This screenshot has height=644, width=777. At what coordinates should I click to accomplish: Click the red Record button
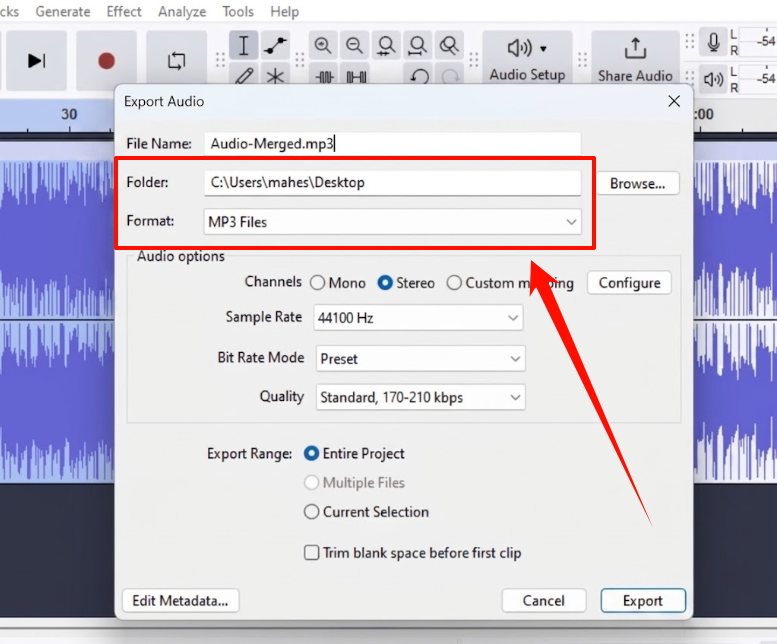click(106, 60)
